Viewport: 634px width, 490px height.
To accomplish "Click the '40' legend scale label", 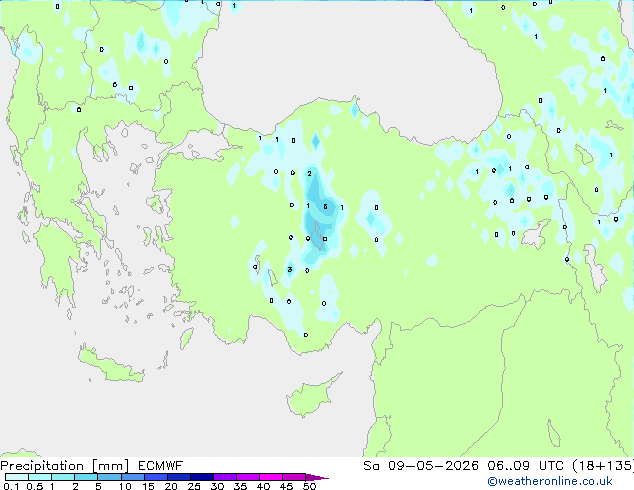I will click(263, 486).
